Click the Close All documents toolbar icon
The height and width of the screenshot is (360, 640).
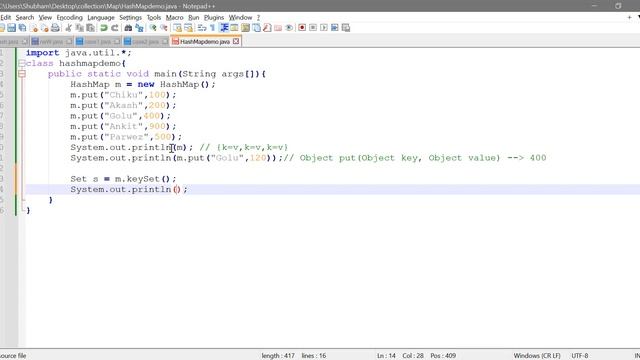44,28
